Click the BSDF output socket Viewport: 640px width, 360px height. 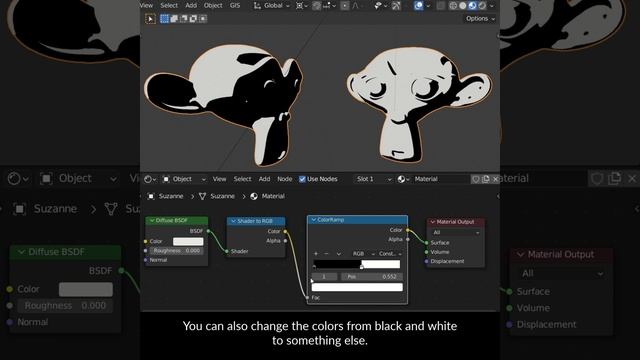[208, 231]
